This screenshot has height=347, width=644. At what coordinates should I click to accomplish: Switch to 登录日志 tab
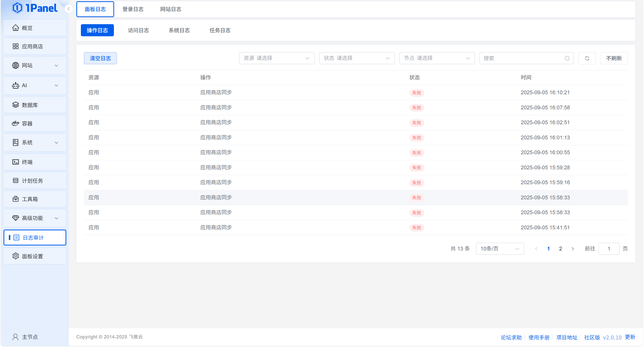click(133, 9)
